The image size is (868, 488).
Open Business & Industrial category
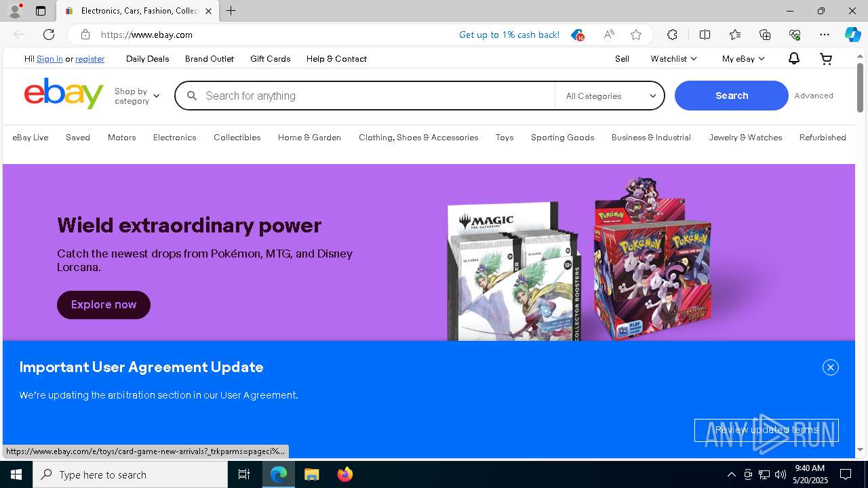point(651,138)
